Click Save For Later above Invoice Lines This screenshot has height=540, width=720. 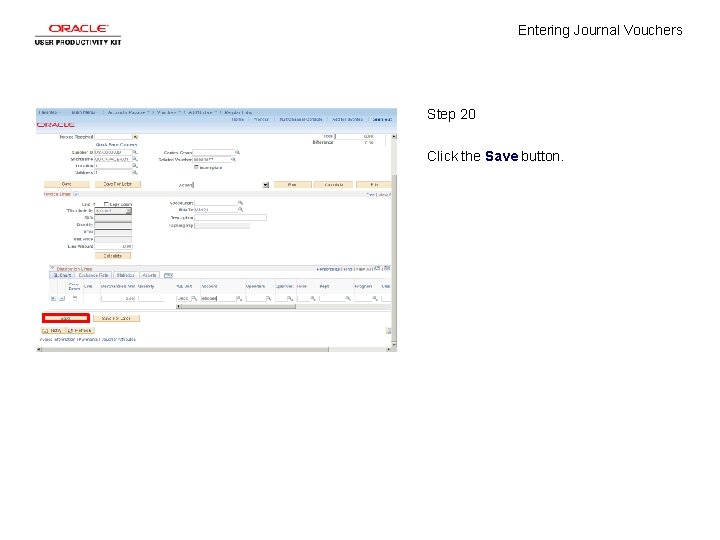click(x=118, y=184)
